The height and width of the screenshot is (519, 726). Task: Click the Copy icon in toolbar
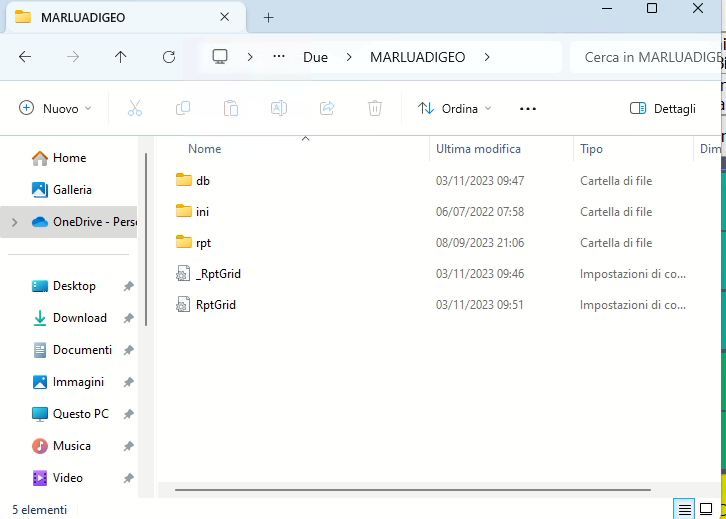click(x=183, y=108)
